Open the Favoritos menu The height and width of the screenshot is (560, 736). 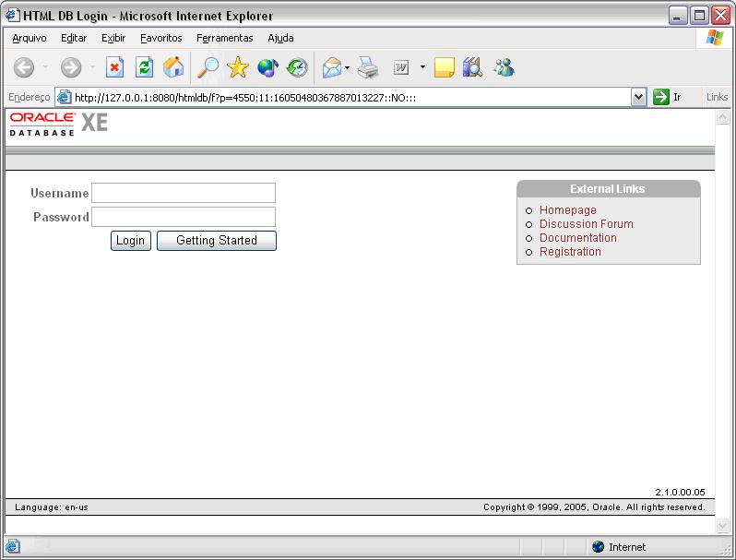161,38
